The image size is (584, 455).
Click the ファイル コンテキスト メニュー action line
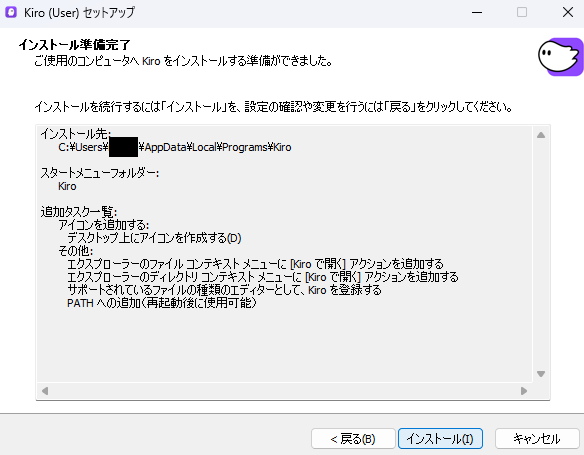tap(255, 264)
